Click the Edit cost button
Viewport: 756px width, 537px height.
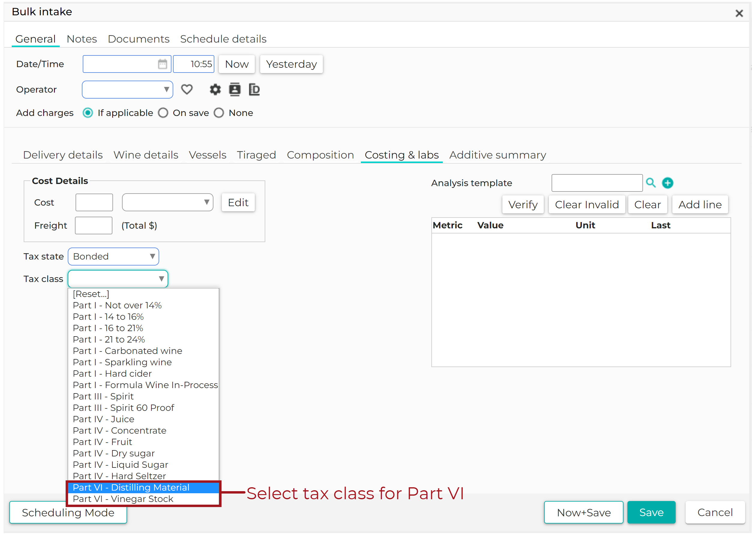point(238,202)
